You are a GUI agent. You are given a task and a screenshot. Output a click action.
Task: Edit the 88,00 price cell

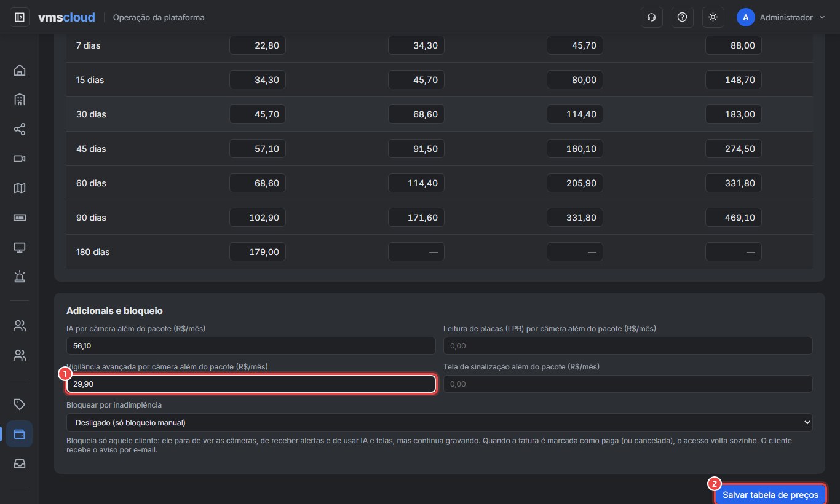(x=733, y=45)
